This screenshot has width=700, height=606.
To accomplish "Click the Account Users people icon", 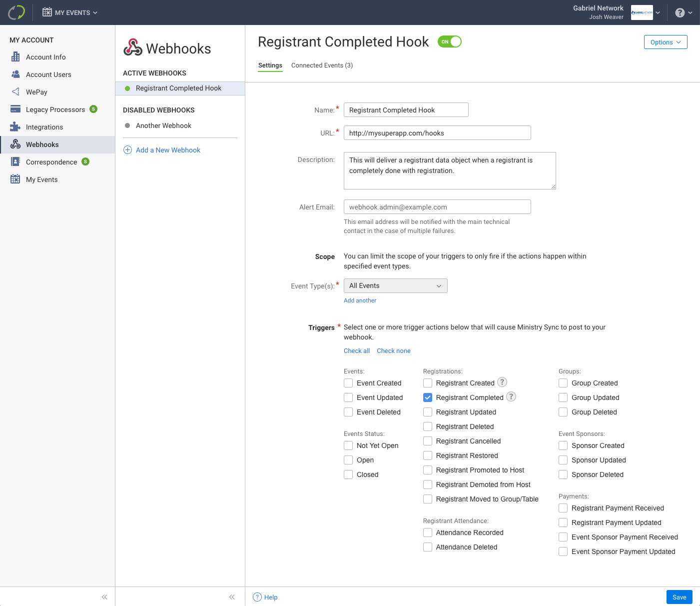I will coord(15,74).
